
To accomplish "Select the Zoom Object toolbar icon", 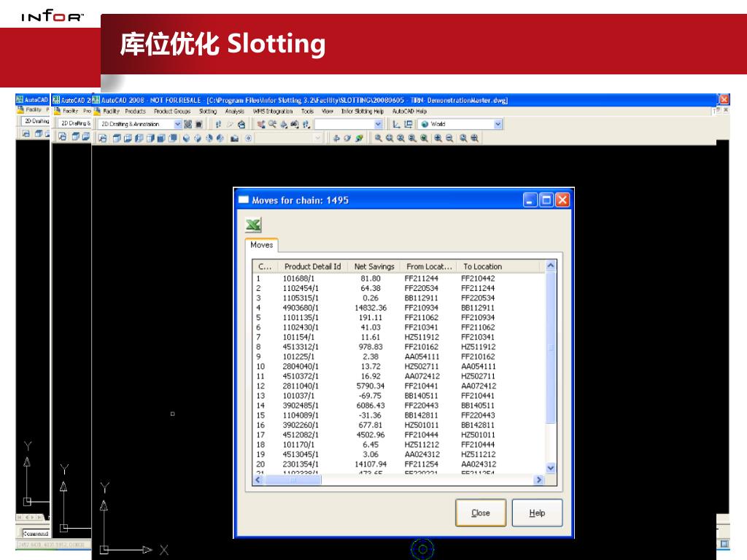I will point(424,138).
